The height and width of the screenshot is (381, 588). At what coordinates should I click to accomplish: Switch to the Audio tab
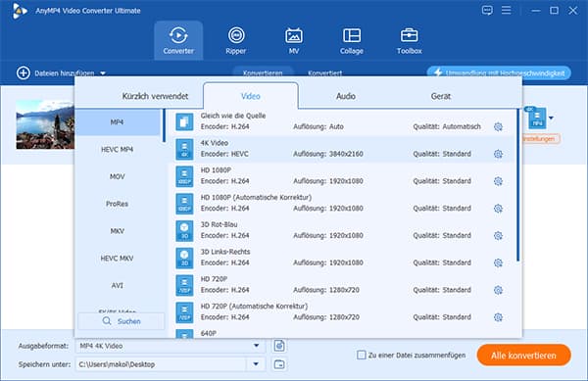[345, 96]
